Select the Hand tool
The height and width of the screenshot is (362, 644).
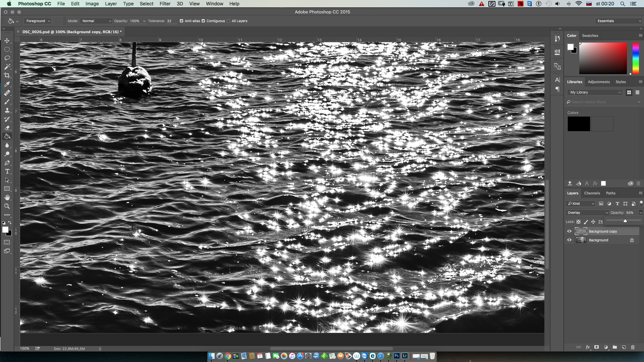(7, 197)
